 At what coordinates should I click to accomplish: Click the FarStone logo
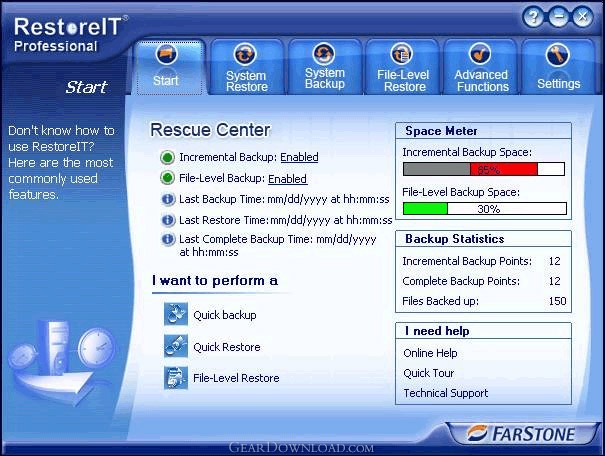click(x=521, y=434)
